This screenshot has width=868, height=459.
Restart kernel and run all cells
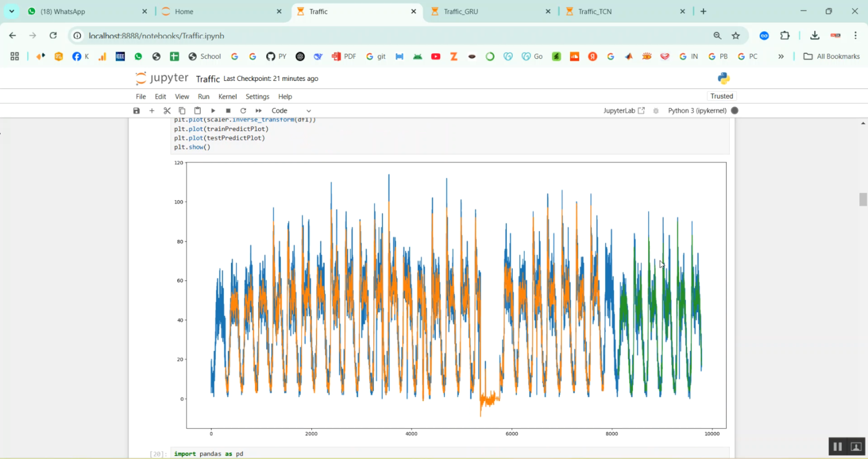(259, 110)
